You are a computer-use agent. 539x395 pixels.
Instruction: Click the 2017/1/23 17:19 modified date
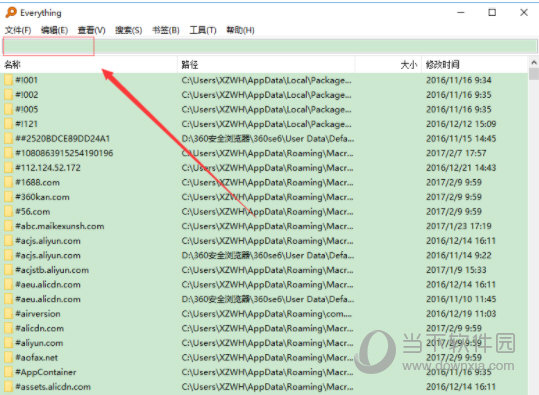(459, 226)
